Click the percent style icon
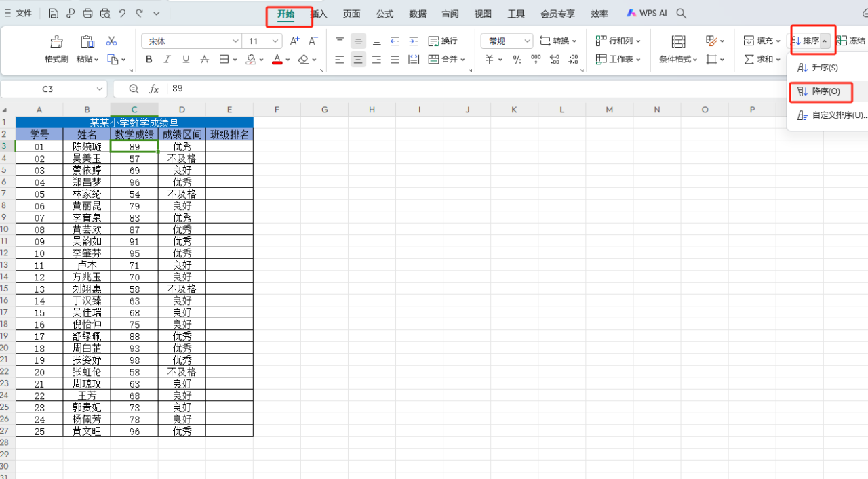The width and height of the screenshot is (868, 479). pos(517,60)
